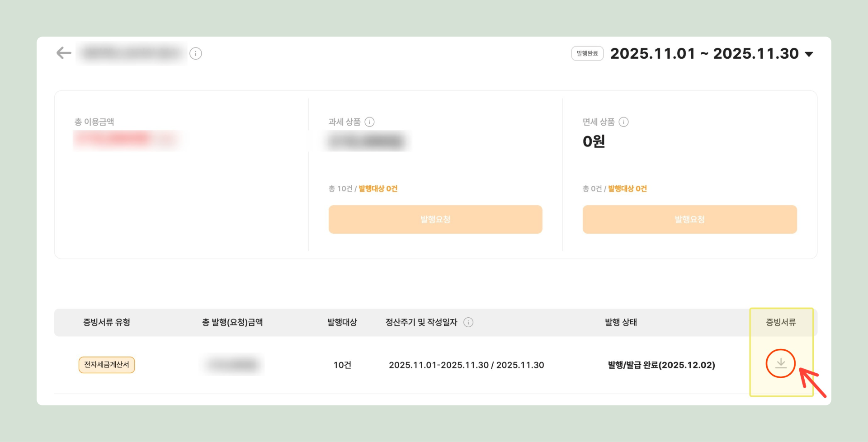
Task: Click the 발행/발급 완료(2025.12.02) status cell
Action: [x=661, y=365]
